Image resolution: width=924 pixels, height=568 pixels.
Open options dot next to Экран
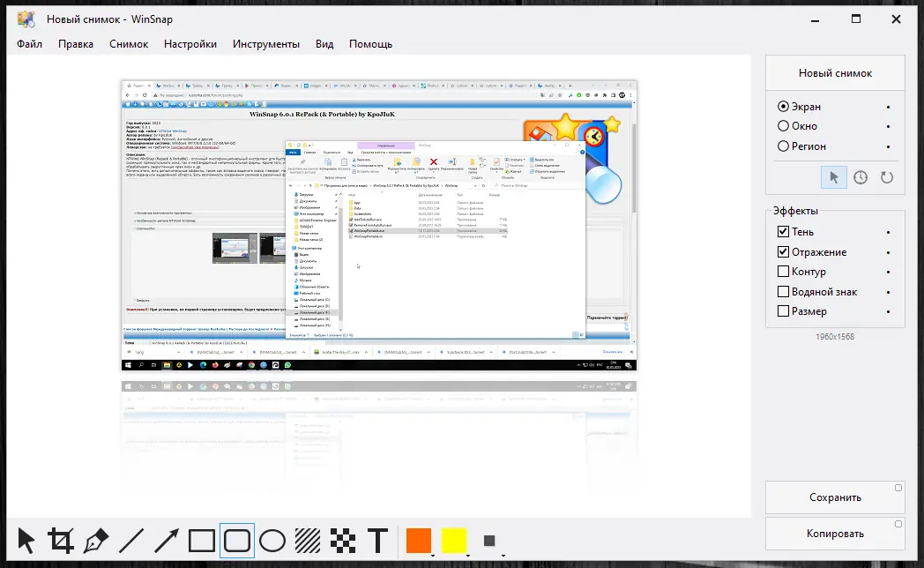(x=888, y=108)
